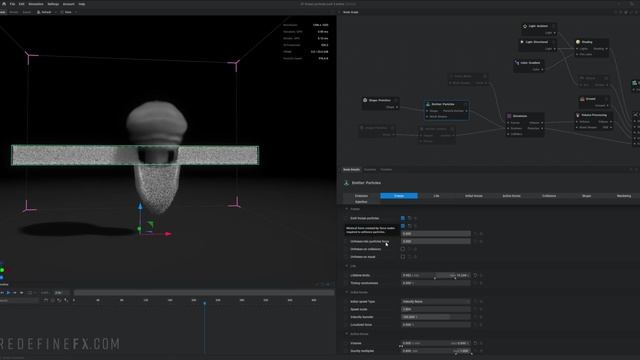Switch to the Collisions tab
Viewport: 640px width, 360px height.
(x=549, y=196)
